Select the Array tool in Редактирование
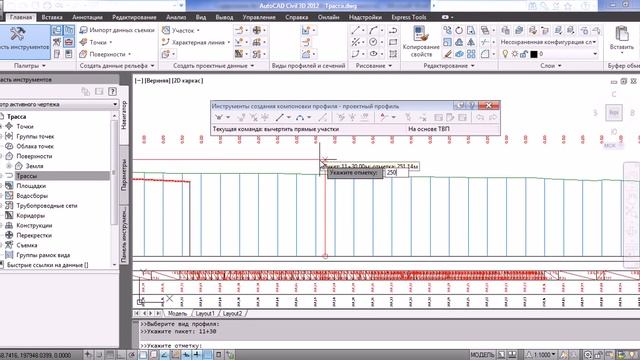 471,54
